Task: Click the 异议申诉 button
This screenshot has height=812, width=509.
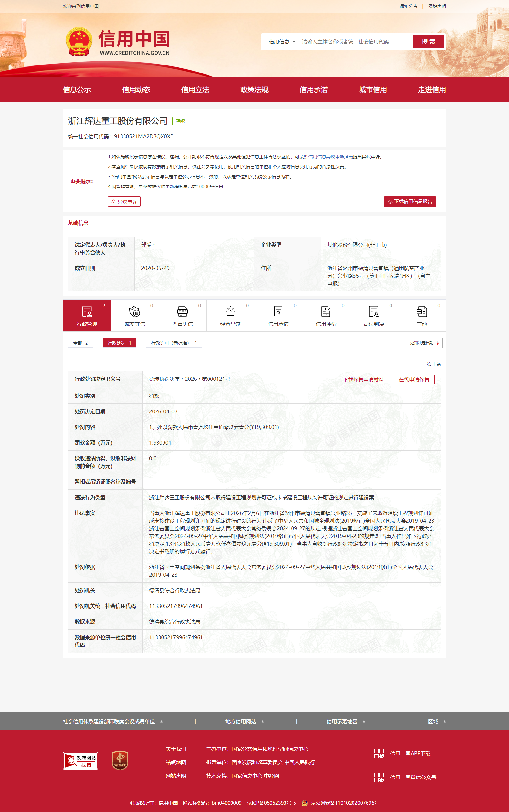Action: click(124, 202)
